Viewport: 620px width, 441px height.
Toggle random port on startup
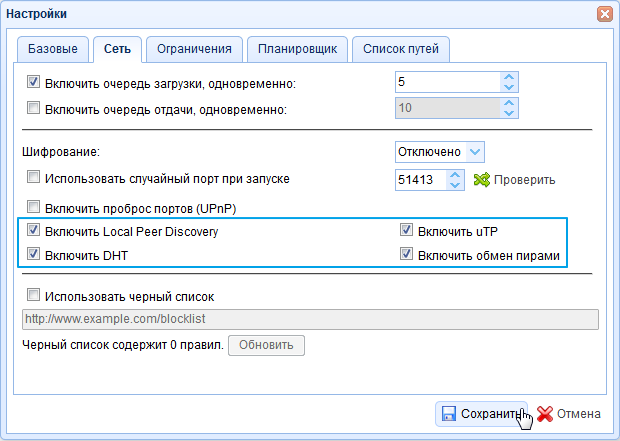coord(33,179)
